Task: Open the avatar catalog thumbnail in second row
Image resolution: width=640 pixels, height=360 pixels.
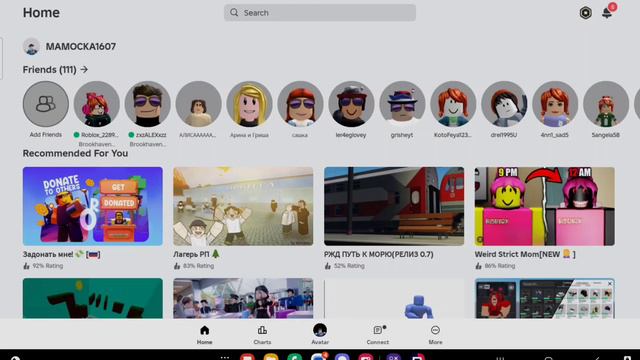Action: (x=544, y=298)
